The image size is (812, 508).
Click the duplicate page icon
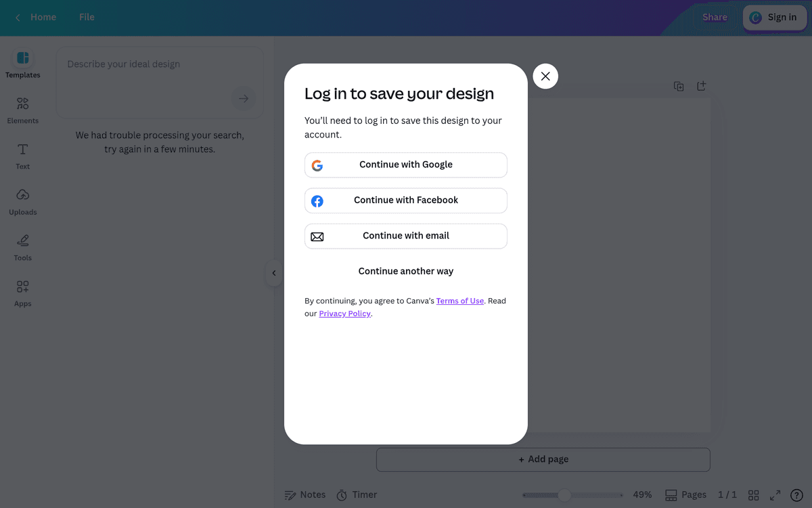click(679, 86)
